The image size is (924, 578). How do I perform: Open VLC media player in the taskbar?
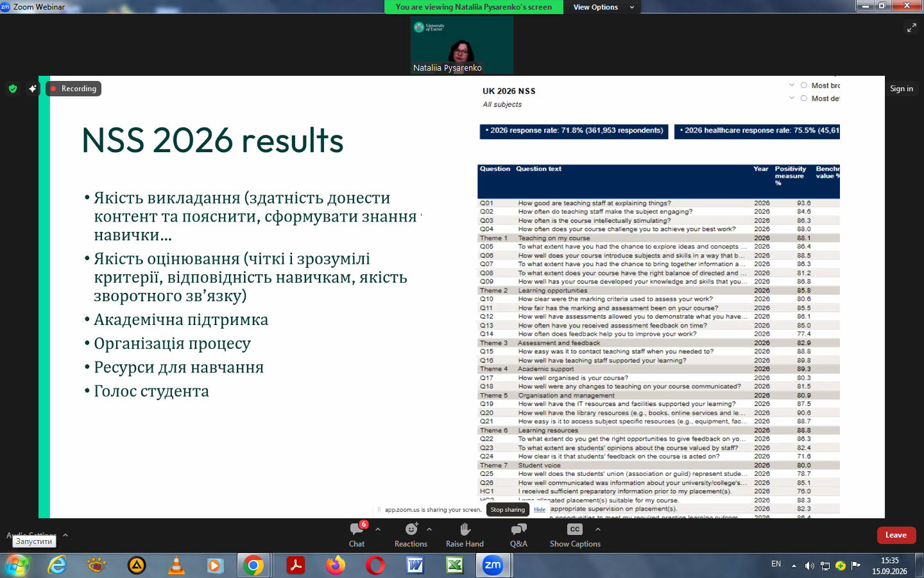click(176, 565)
